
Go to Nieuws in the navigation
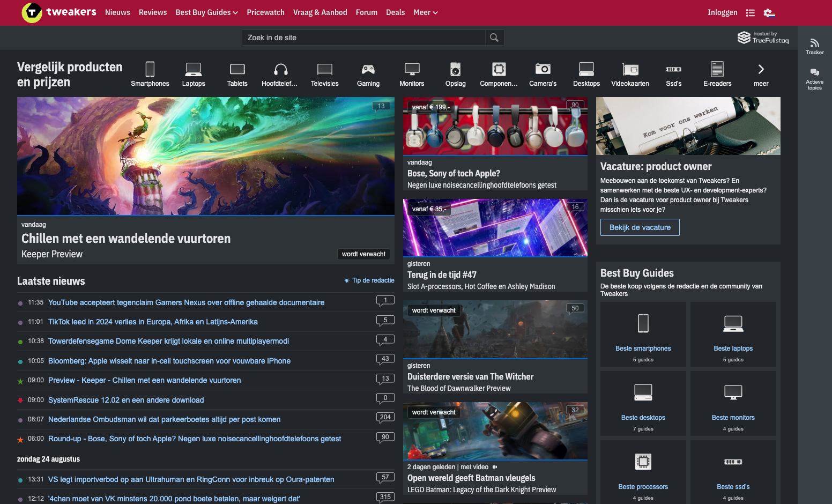(117, 12)
